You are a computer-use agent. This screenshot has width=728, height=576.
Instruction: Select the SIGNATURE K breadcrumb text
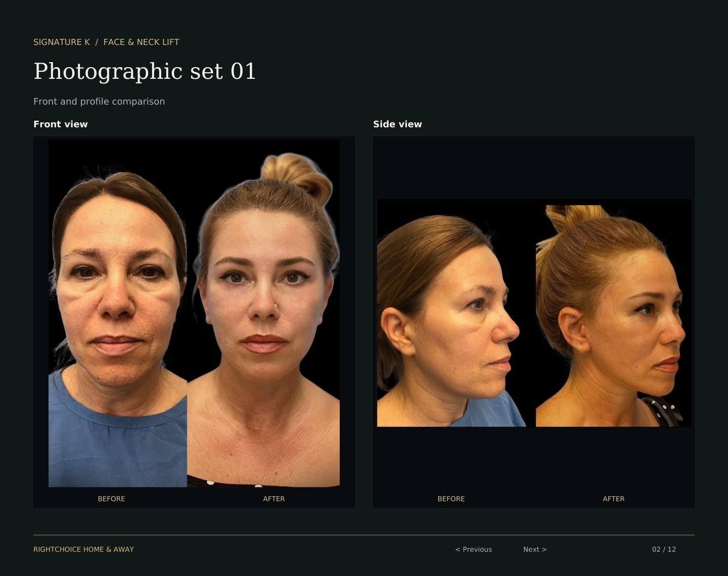pos(62,42)
